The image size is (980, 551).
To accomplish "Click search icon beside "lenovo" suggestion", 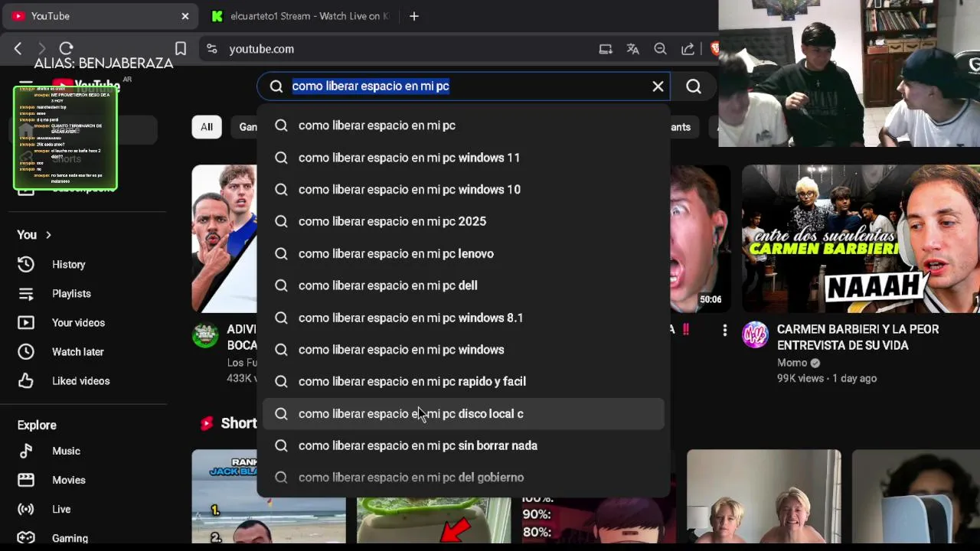I will [281, 253].
